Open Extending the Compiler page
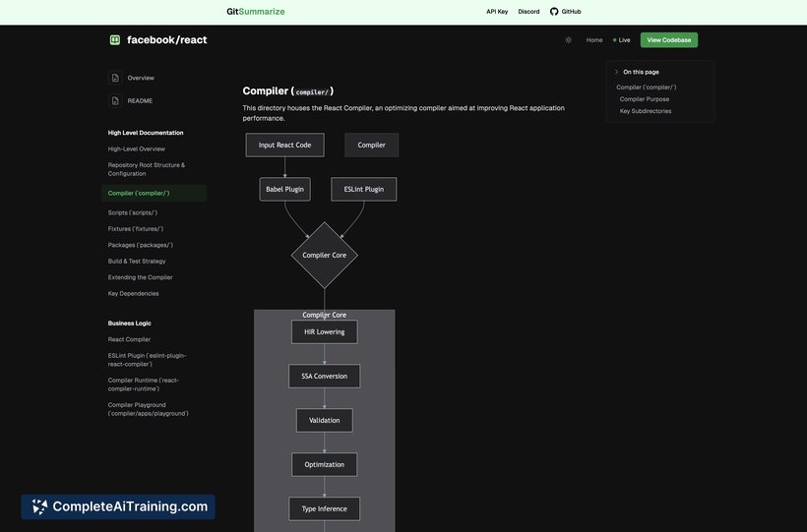The image size is (807, 532). pos(140,277)
